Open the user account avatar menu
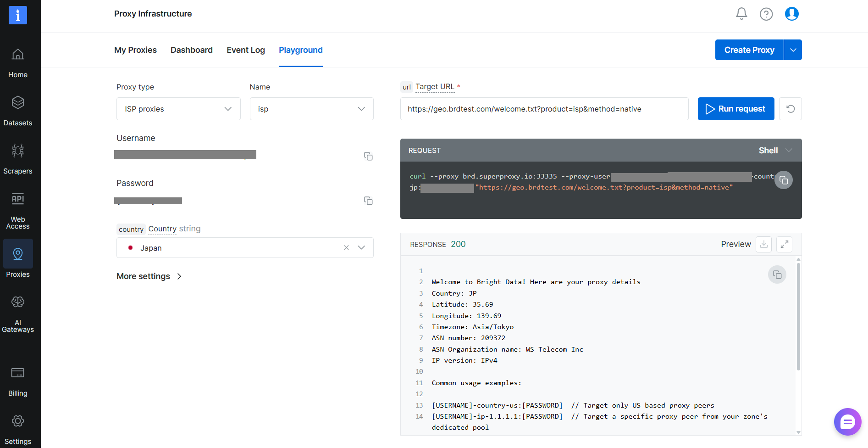The image size is (868, 448). 792,14
